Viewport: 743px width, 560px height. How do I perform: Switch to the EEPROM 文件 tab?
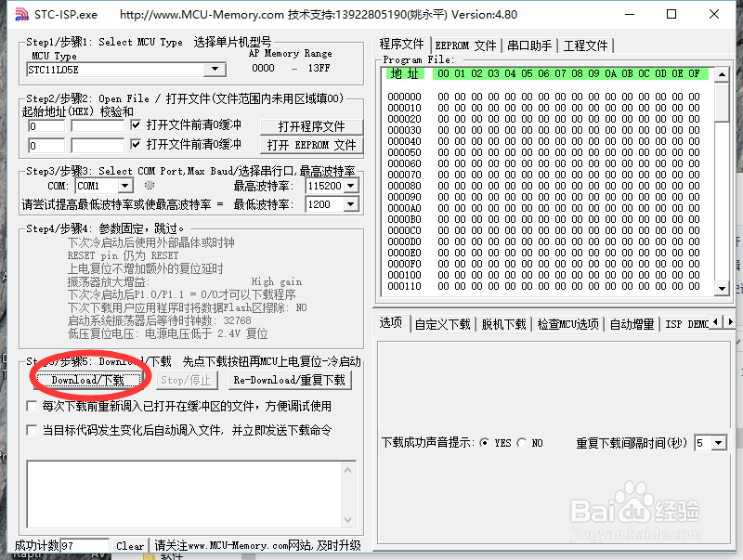coord(465,46)
